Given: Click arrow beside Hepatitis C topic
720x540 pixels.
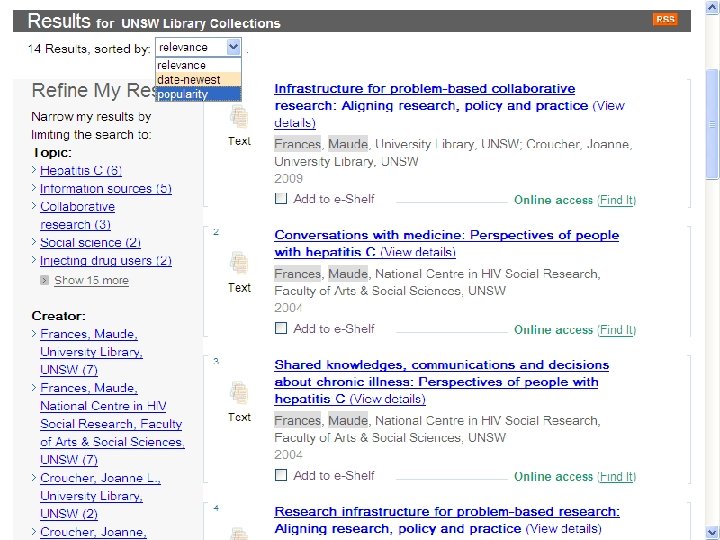Looking at the screenshot, I should [x=34, y=169].
